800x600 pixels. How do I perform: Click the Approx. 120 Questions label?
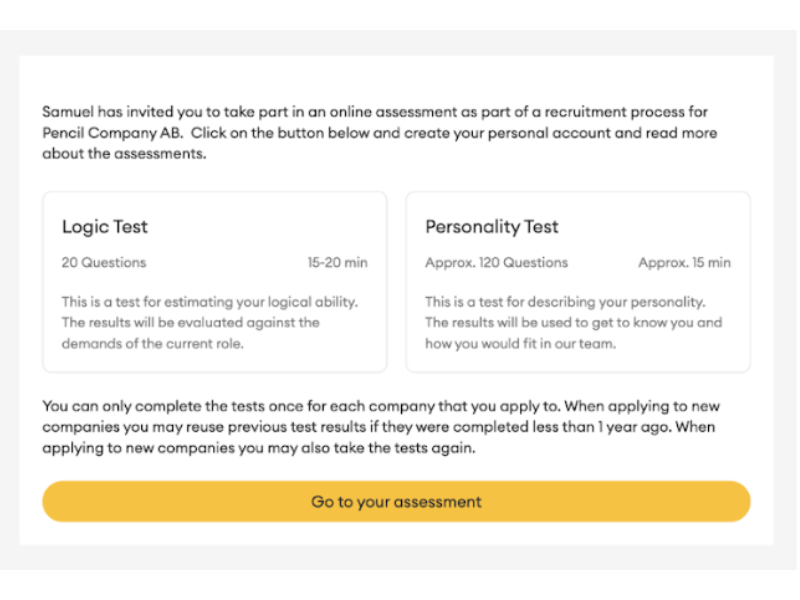point(496,263)
